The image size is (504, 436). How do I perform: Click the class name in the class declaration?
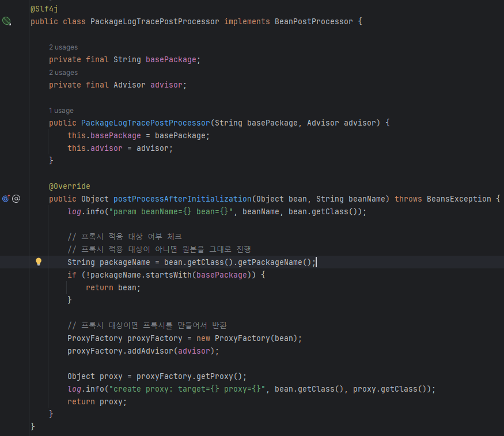pyautogui.click(x=154, y=21)
